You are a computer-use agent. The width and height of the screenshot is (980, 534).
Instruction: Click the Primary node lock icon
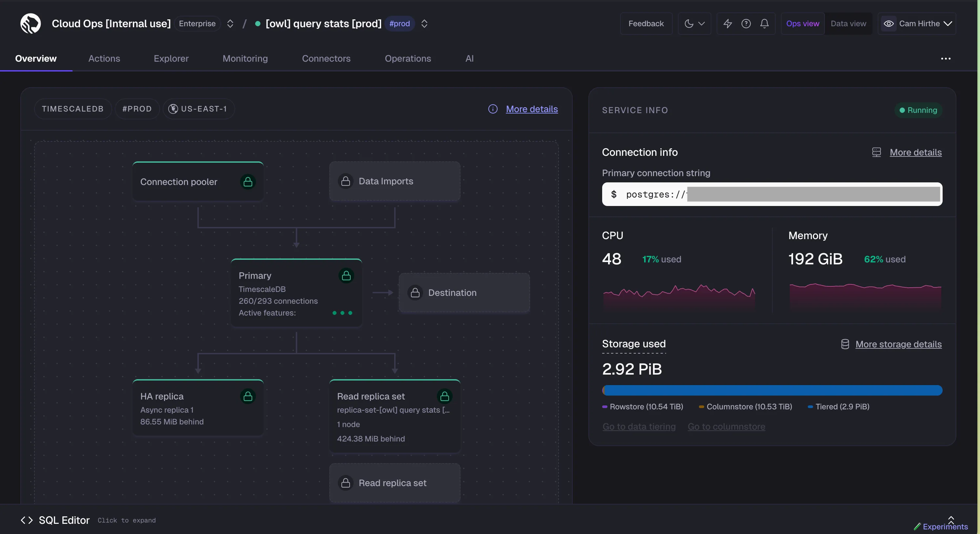coord(346,276)
